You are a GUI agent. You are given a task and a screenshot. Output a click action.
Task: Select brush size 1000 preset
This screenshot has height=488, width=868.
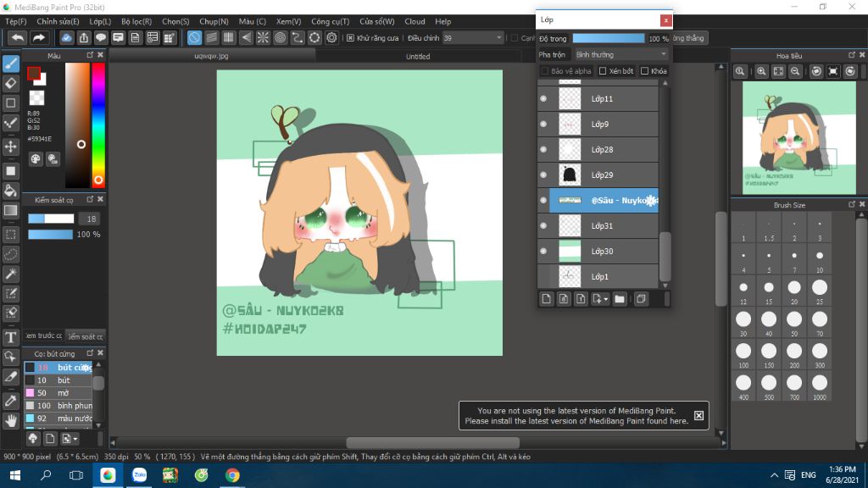[x=820, y=386]
